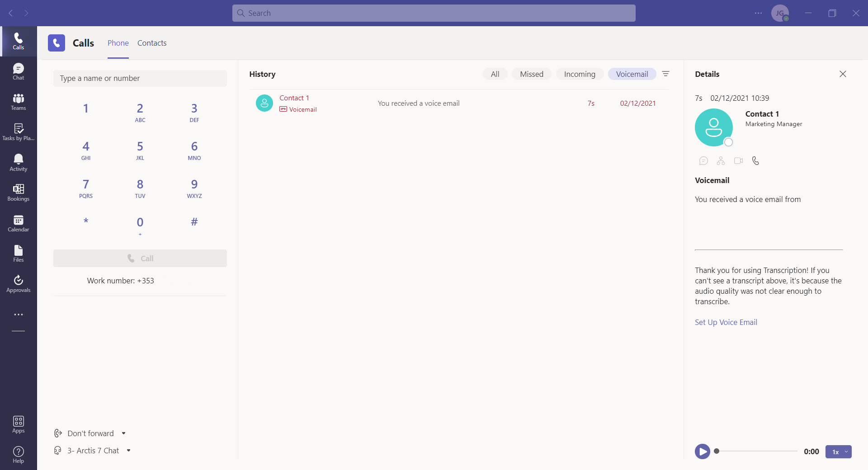Screen dimensions: 868x470
Task: Open the Calendar app
Action: click(19, 223)
